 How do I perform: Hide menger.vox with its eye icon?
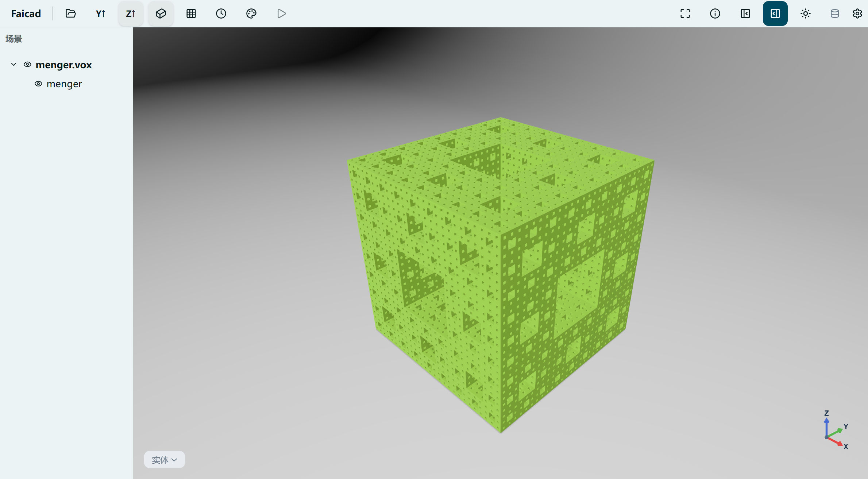pyautogui.click(x=27, y=65)
